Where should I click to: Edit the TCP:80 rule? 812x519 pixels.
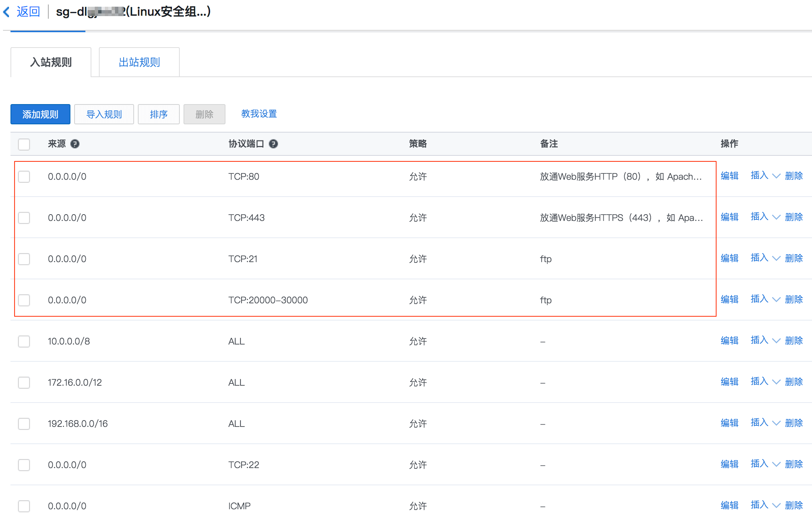(730, 176)
